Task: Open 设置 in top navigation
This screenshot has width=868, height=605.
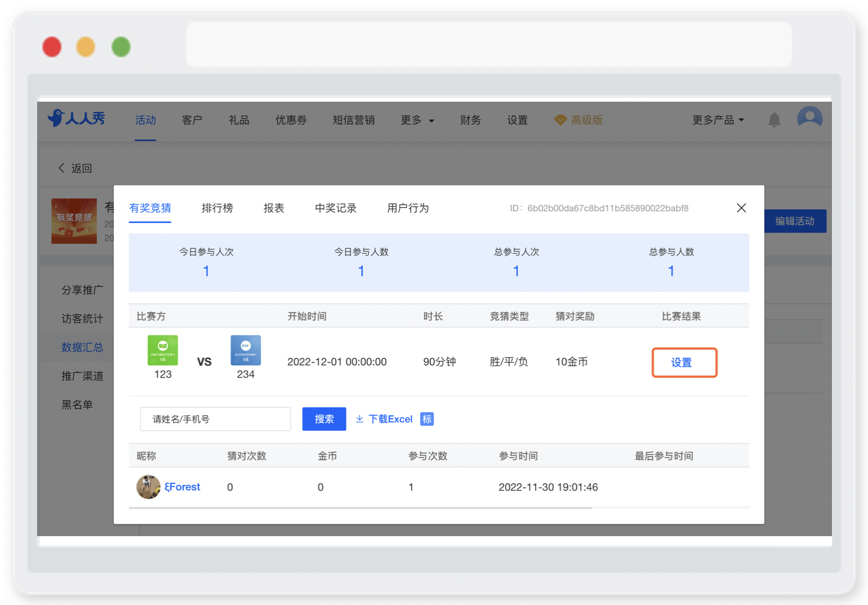Action: pos(517,120)
